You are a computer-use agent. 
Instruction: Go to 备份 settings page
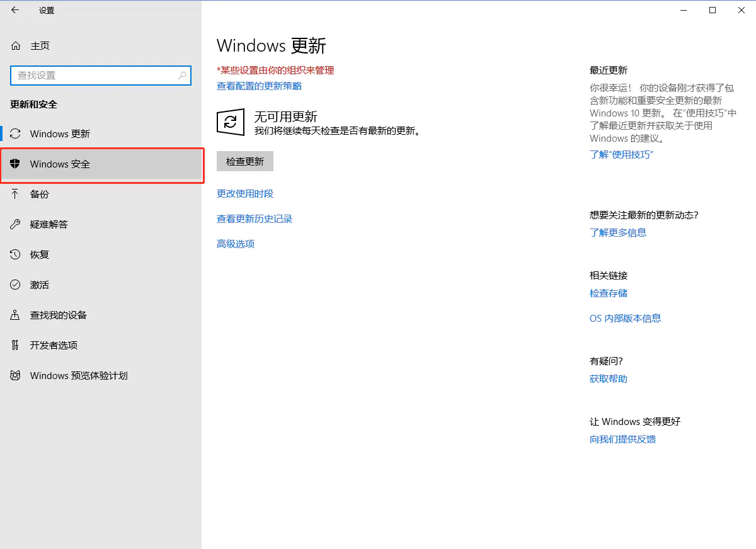point(101,194)
